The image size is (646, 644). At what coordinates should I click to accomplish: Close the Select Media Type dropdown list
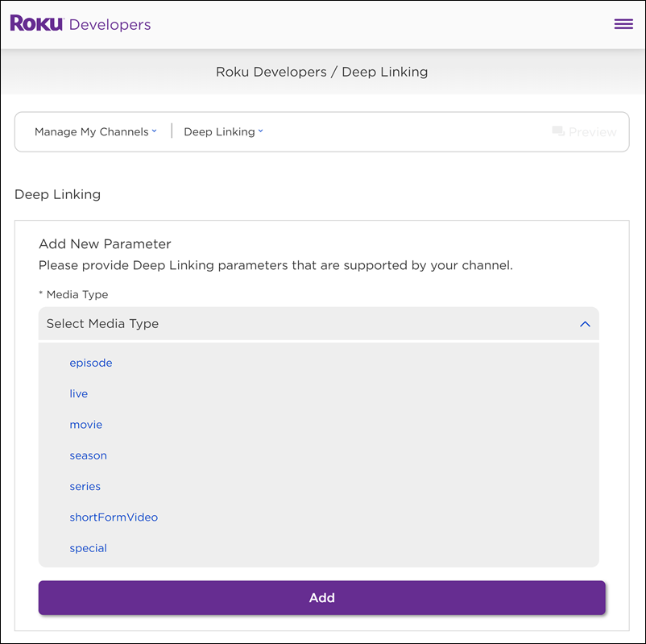pyautogui.click(x=586, y=323)
